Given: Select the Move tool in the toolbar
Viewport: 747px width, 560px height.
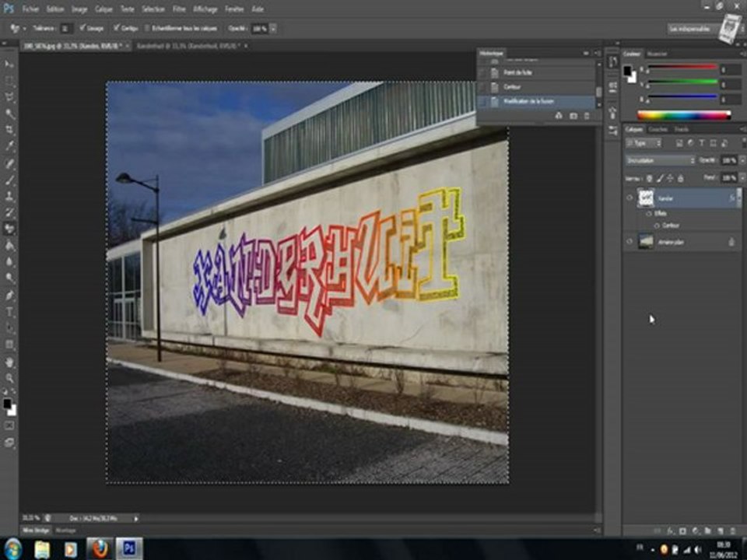Looking at the screenshot, I should pos(9,64).
